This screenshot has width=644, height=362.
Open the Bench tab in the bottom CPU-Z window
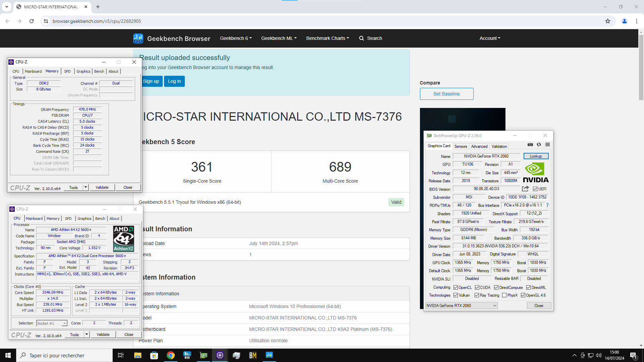pos(100,219)
